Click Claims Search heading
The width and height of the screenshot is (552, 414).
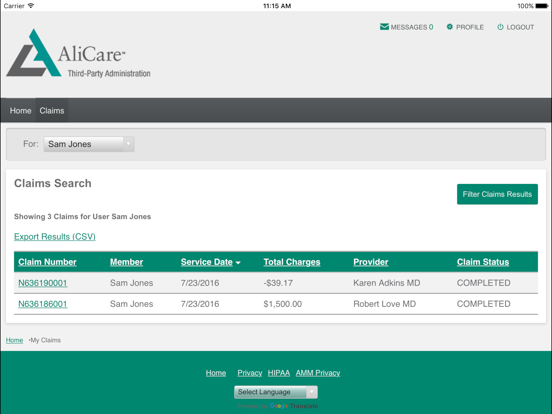tap(53, 183)
